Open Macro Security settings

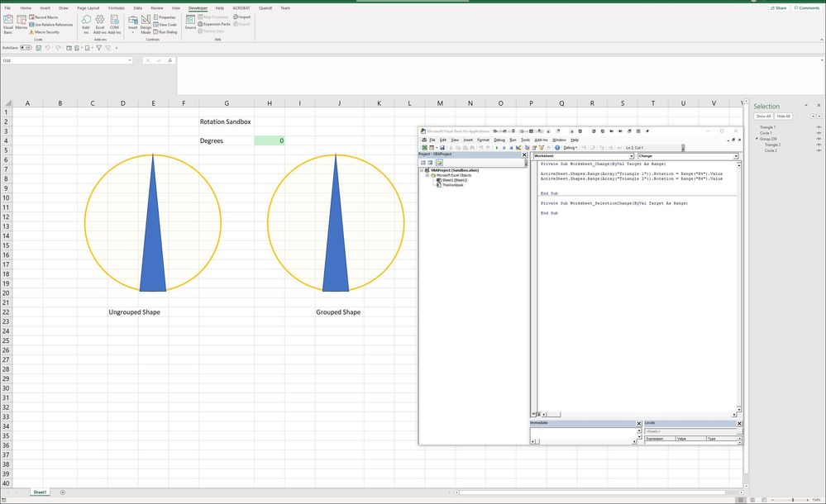tap(45, 32)
